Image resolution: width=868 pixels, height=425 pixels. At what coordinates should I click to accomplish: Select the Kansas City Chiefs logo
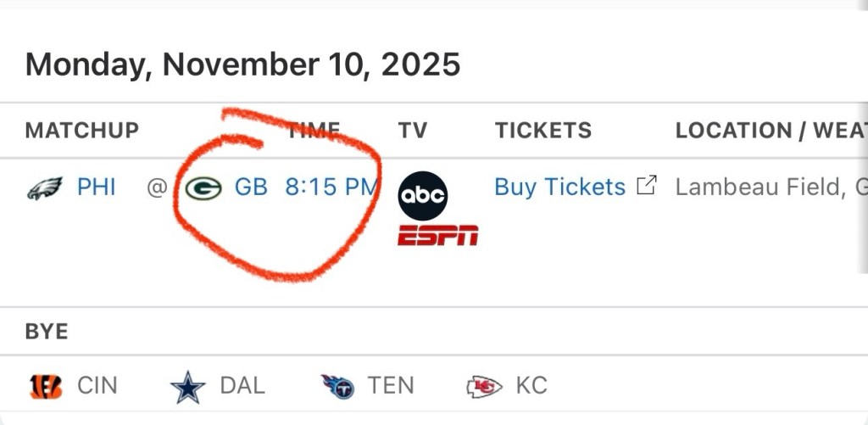tap(484, 387)
